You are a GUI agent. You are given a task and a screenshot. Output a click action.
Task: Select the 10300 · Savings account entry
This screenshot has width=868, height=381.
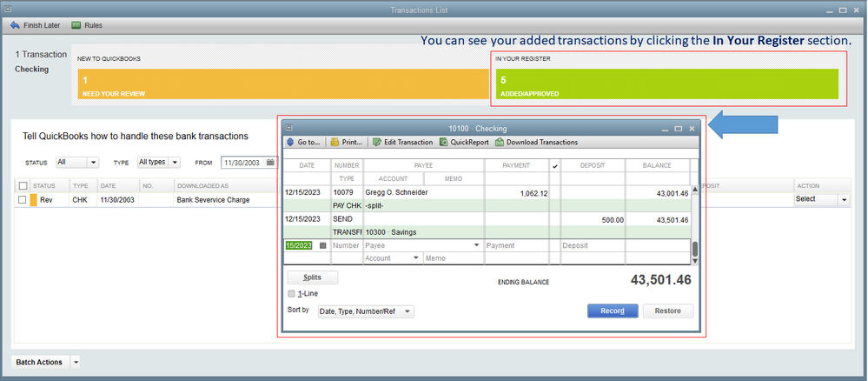(x=391, y=231)
